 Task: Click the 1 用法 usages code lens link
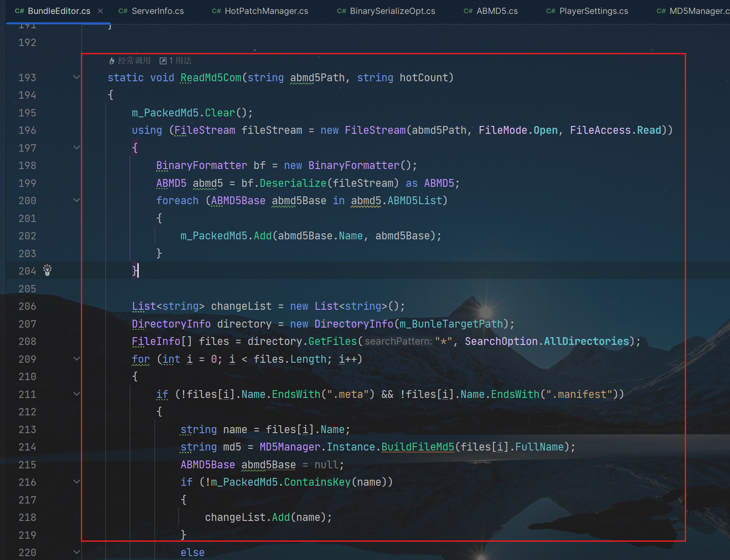(180, 61)
